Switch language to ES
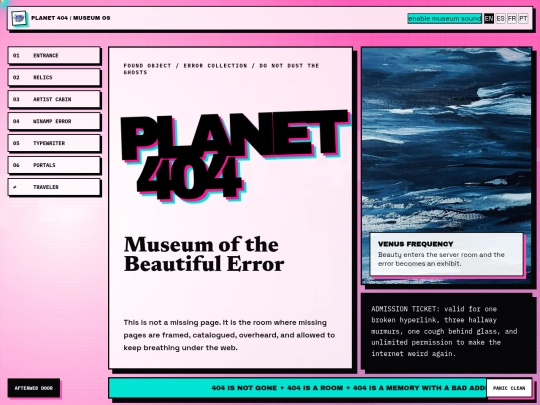This screenshot has width=540, height=405. coord(500,19)
